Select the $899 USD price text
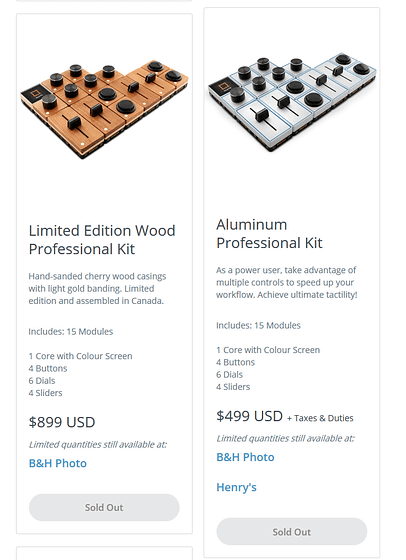This screenshot has width=406, height=560. pos(62,422)
